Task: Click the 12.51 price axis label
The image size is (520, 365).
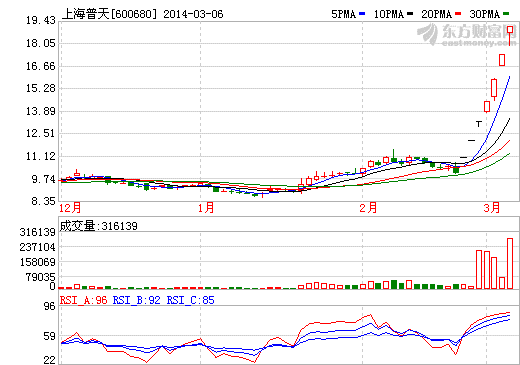Action: [41, 133]
